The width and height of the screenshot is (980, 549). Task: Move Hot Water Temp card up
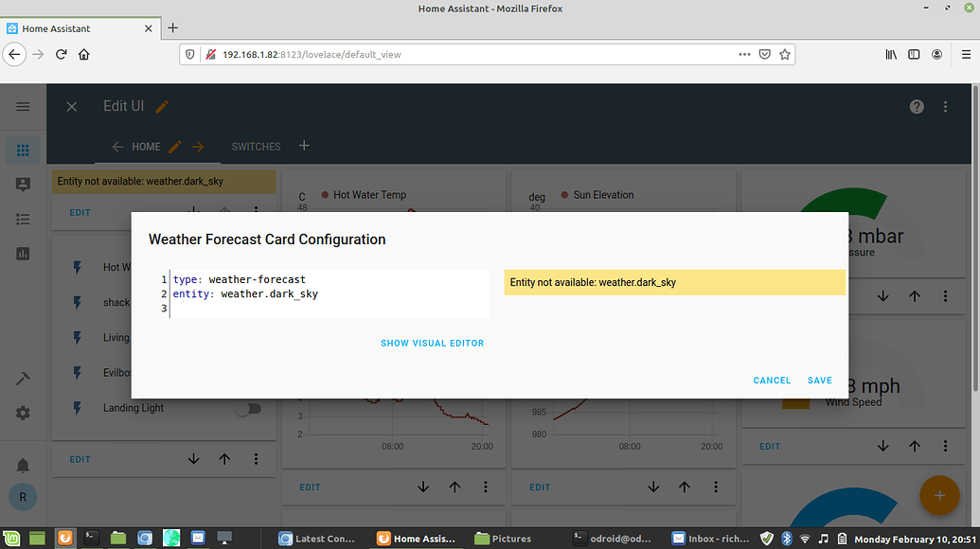[454, 487]
